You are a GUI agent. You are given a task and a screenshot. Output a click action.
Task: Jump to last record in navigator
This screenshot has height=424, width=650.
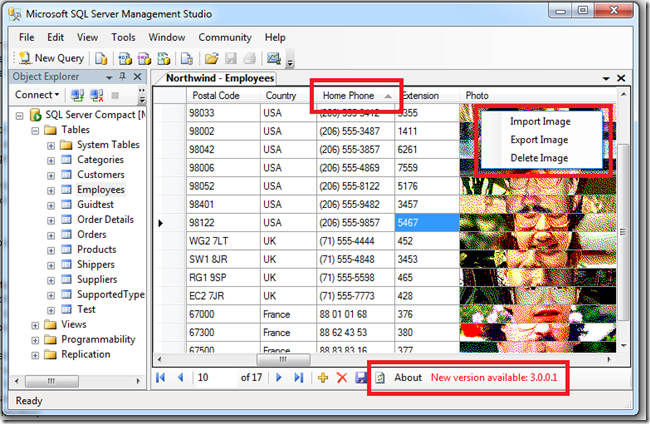pyautogui.click(x=298, y=378)
